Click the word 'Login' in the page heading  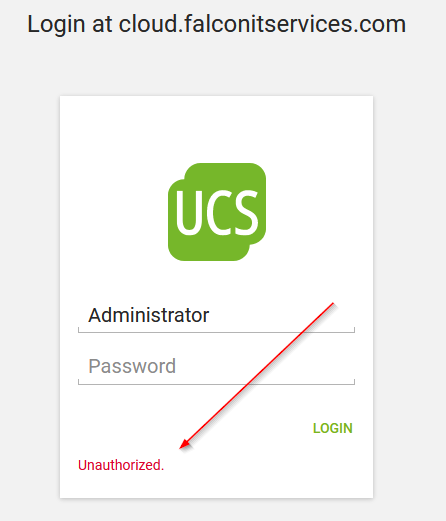pos(56,25)
